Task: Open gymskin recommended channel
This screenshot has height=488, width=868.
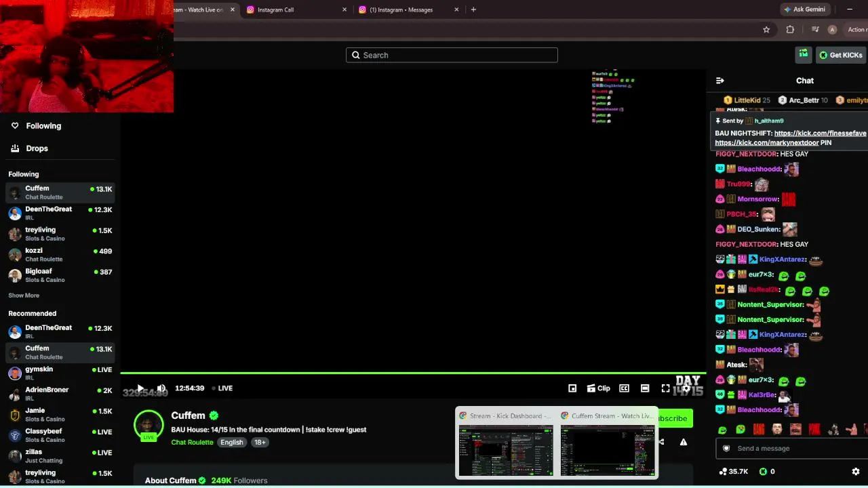Action: tap(60, 373)
